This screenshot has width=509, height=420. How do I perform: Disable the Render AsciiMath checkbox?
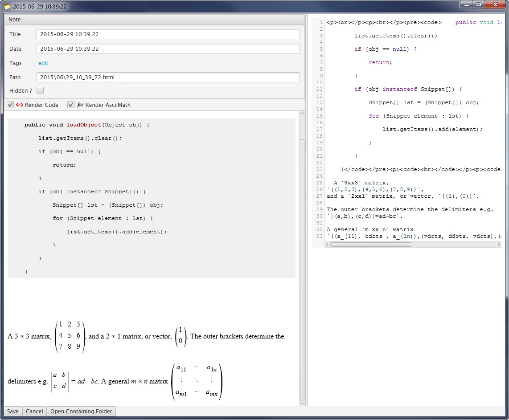pos(70,105)
